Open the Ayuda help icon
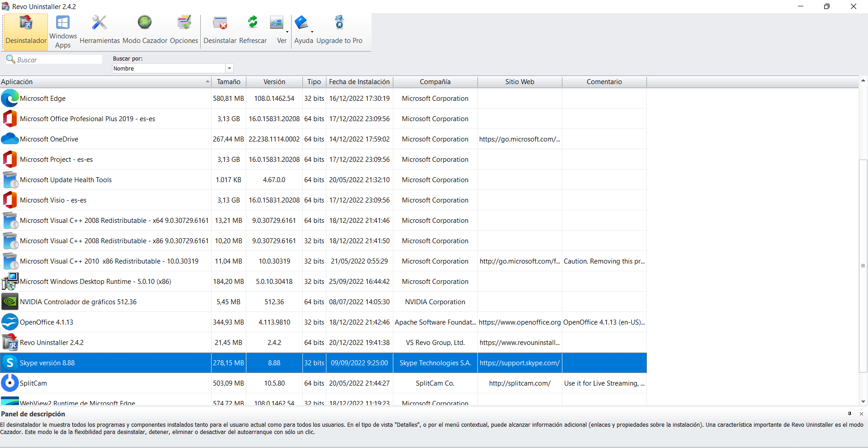The width and height of the screenshot is (868, 448). coord(301,23)
